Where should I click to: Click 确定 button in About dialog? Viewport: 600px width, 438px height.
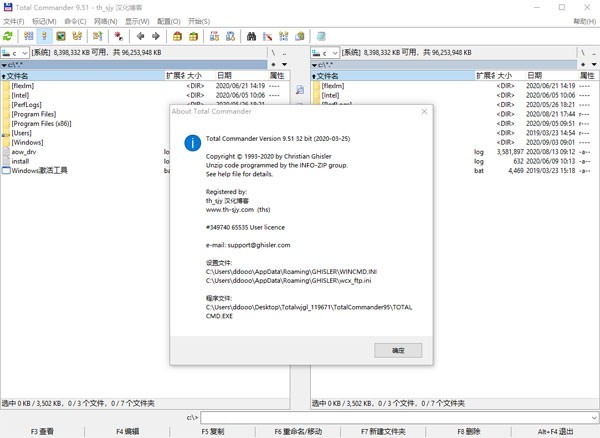coord(398,350)
